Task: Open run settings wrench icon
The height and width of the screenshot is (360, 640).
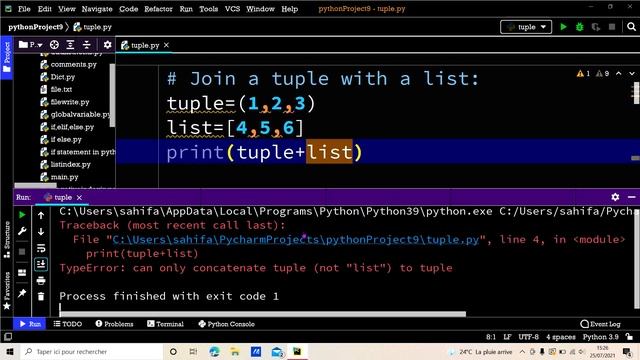Action: [x=22, y=231]
